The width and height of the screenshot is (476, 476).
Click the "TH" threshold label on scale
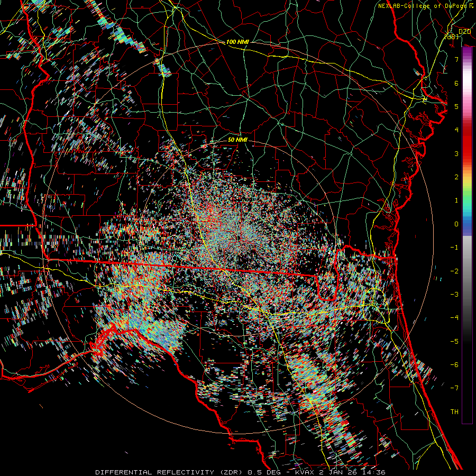tap(454, 412)
